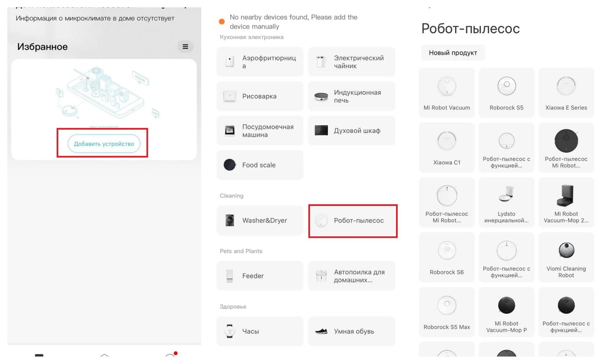Expand the Избранное panel options

click(185, 46)
